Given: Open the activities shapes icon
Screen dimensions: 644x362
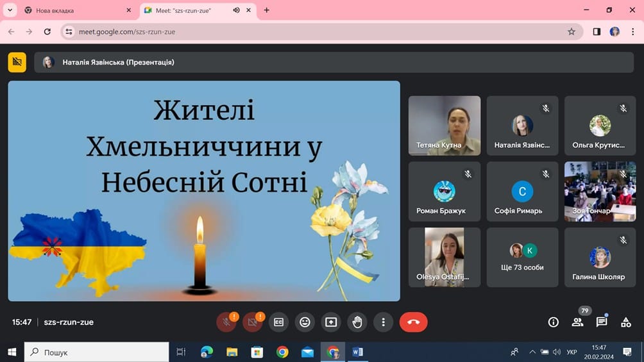Looking at the screenshot, I should point(626,322).
